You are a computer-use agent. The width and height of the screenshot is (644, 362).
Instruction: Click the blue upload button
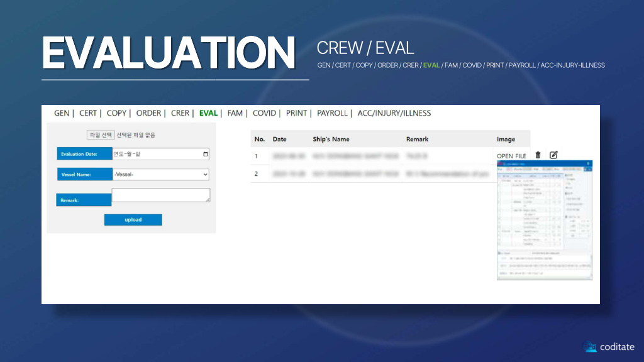tap(133, 220)
